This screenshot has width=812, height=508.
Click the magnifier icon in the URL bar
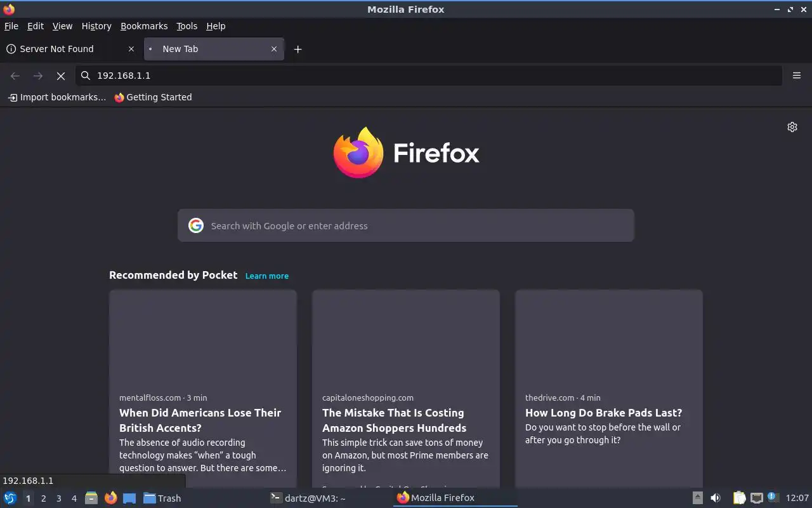point(86,76)
